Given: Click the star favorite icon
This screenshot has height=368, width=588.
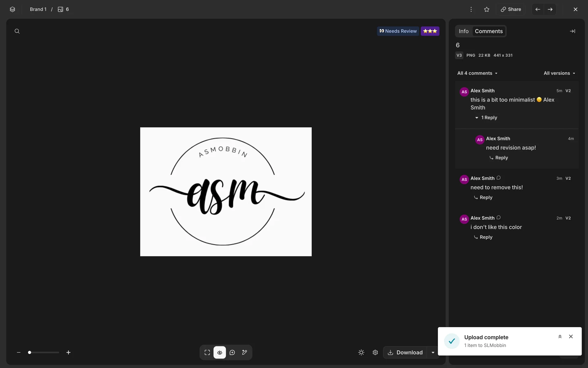Looking at the screenshot, I should (487, 10).
